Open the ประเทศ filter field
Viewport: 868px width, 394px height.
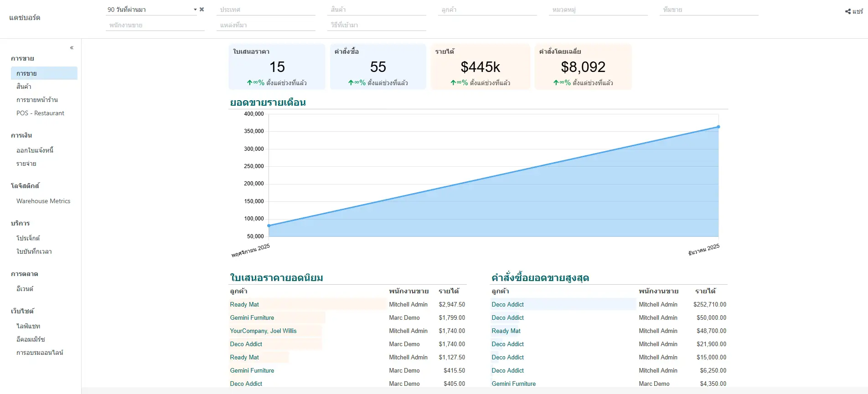pyautogui.click(x=266, y=10)
